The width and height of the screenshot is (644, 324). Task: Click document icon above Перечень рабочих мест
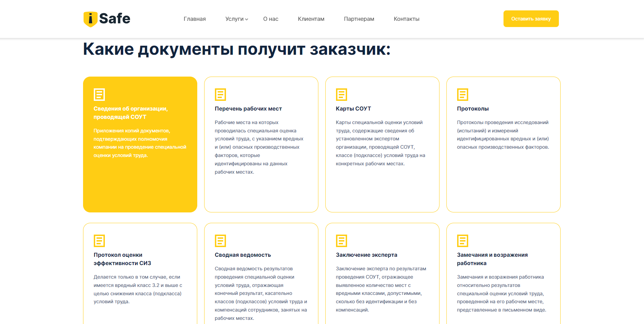click(220, 95)
